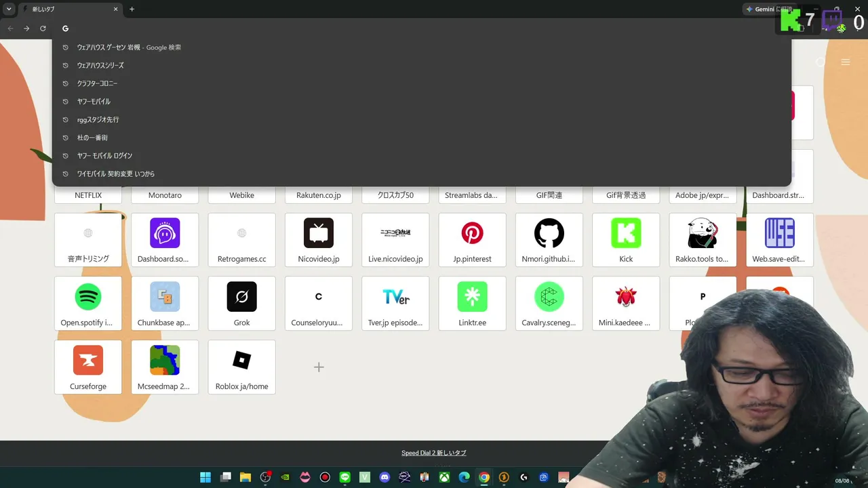Close the 新しいタブ tab
Screen dimensions: 868x488
(116, 9)
